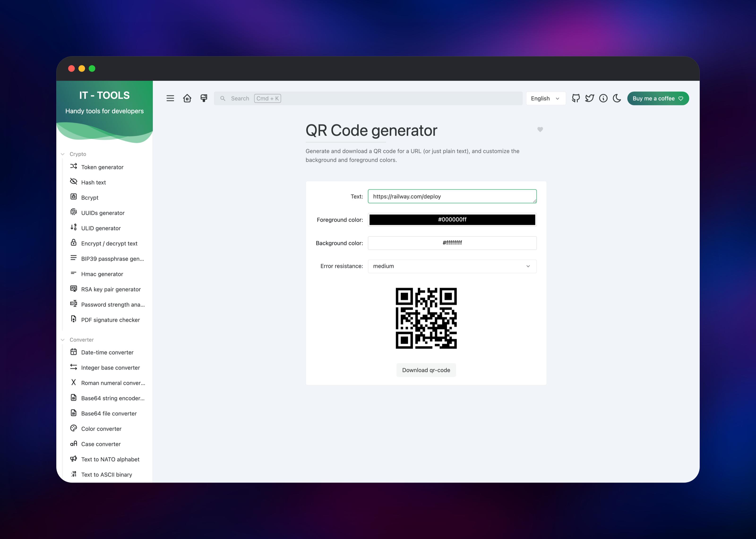Open Integer base converter tool
Screen dimensions: 756x539
tap(111, 368)
